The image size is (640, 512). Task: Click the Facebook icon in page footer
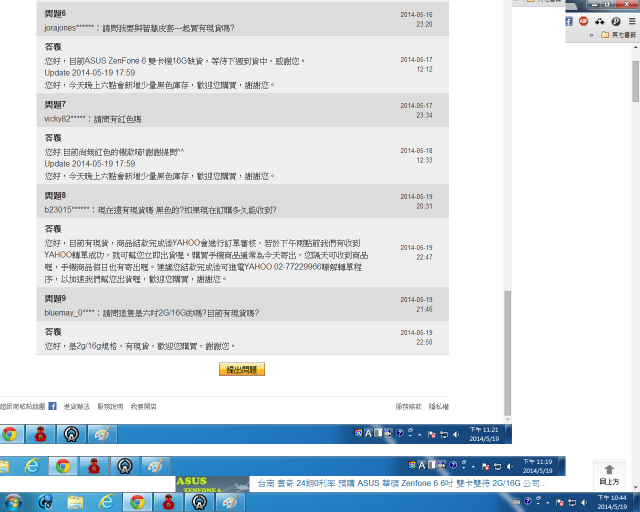coord(52,406)
